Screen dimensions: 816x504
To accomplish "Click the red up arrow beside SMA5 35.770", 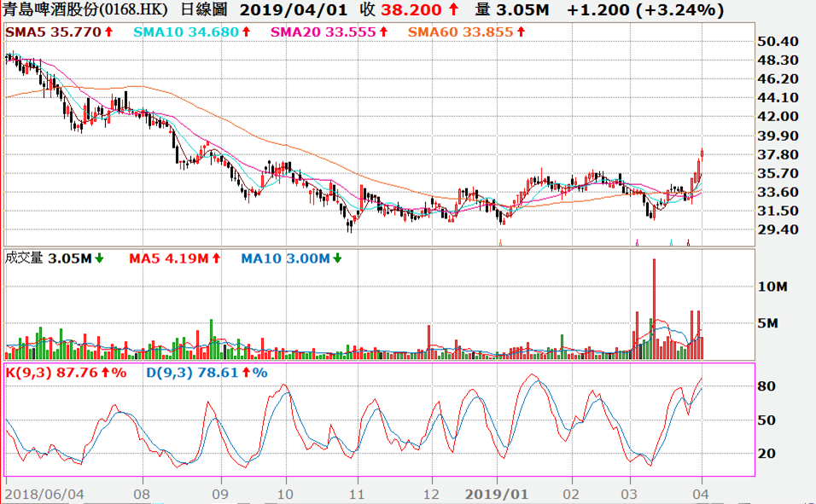I will point(108,32).
